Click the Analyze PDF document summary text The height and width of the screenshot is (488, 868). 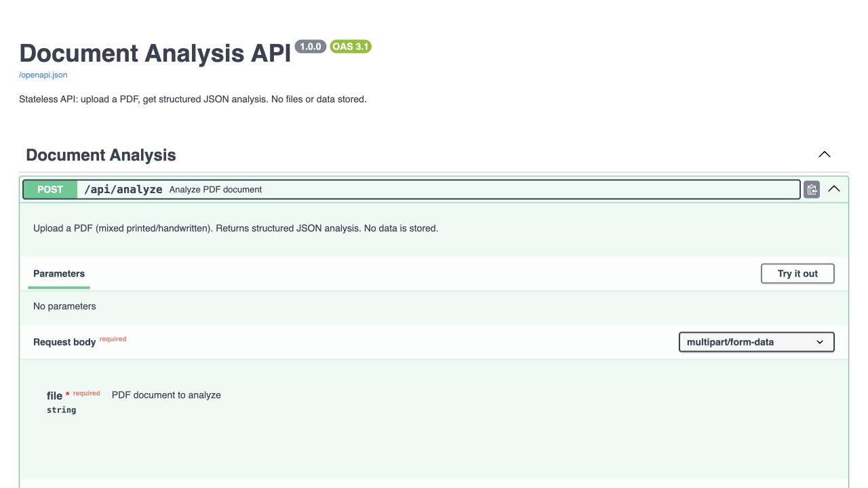(x=216, y=190)
